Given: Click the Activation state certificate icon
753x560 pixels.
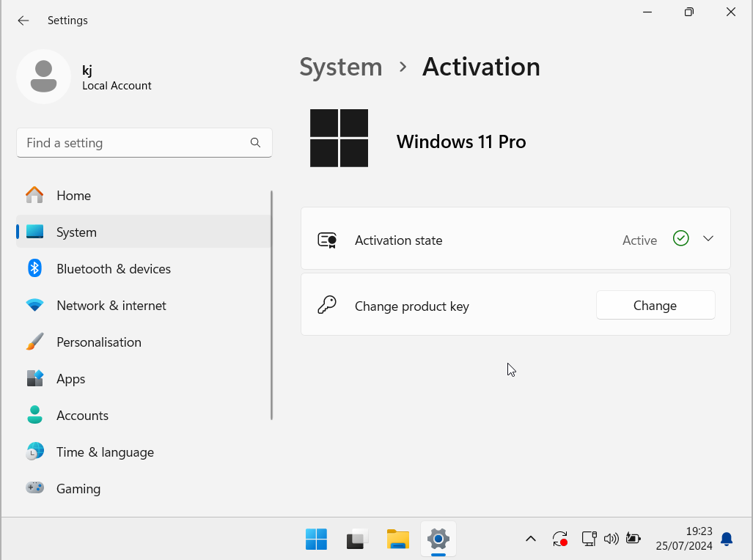Looking at the screenshot, I should 327,240.
